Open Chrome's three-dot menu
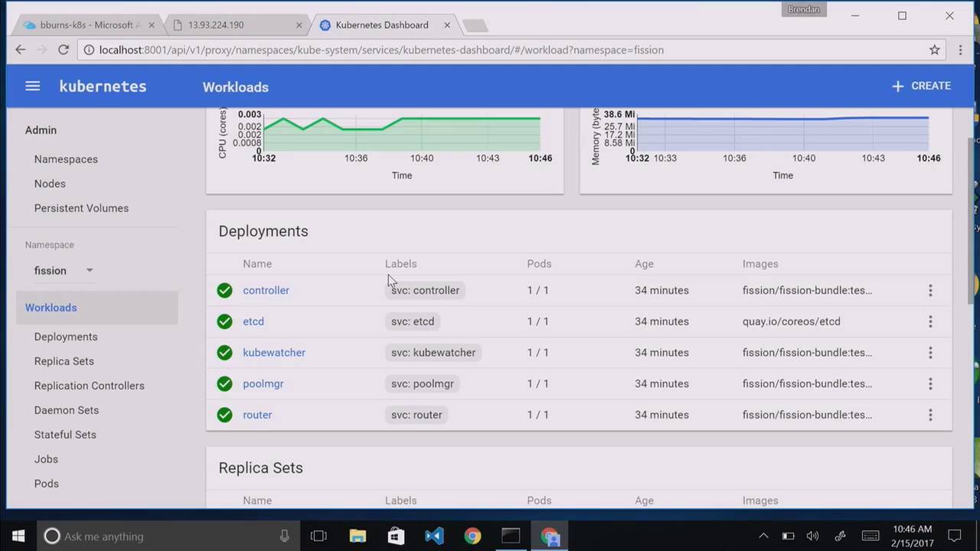 coord(960,50)
